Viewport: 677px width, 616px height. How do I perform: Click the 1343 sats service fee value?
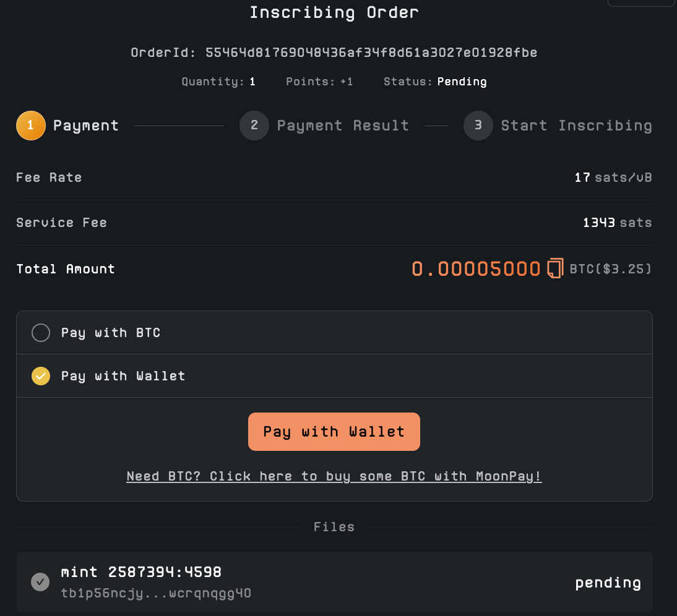pyautogui.click(x=617, y=223)
